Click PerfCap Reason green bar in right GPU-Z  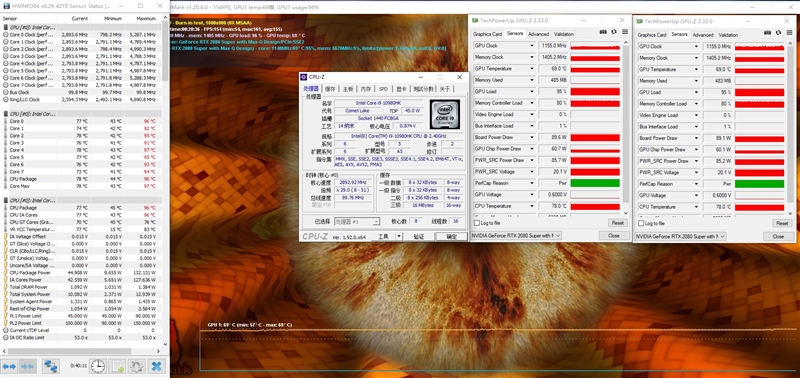[759, 184]
